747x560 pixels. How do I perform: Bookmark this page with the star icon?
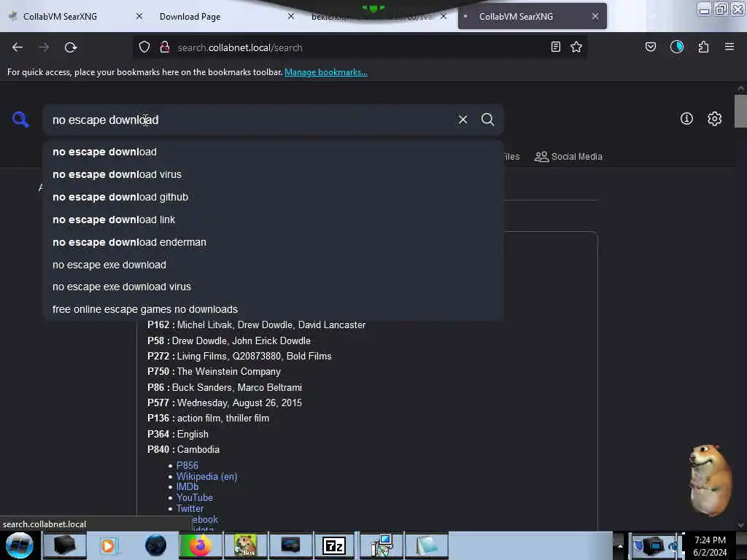(576, 47)
